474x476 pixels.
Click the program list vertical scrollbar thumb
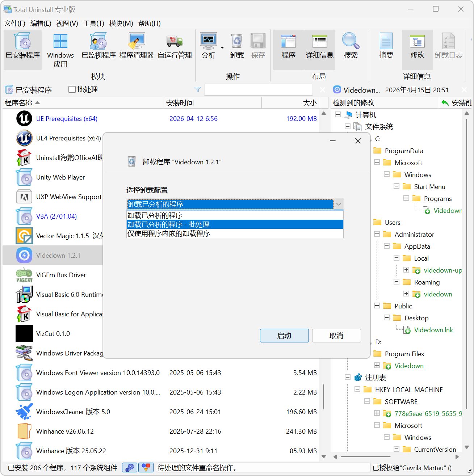point(323,396)
